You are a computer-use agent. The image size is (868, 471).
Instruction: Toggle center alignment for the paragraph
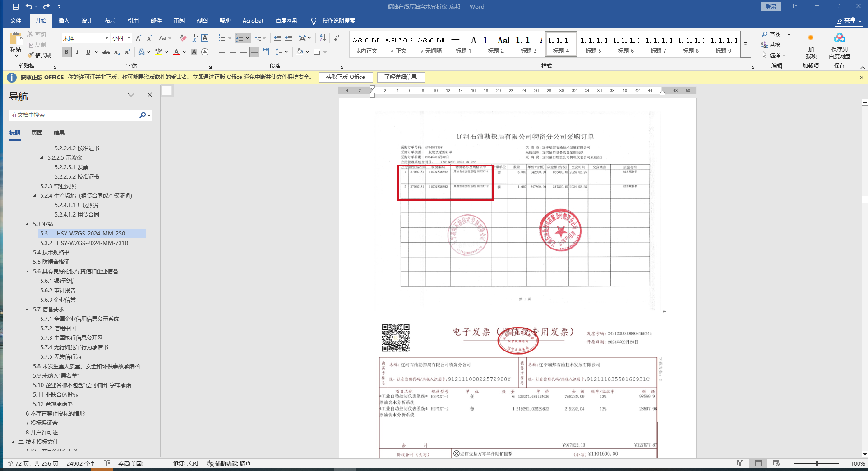233,52
